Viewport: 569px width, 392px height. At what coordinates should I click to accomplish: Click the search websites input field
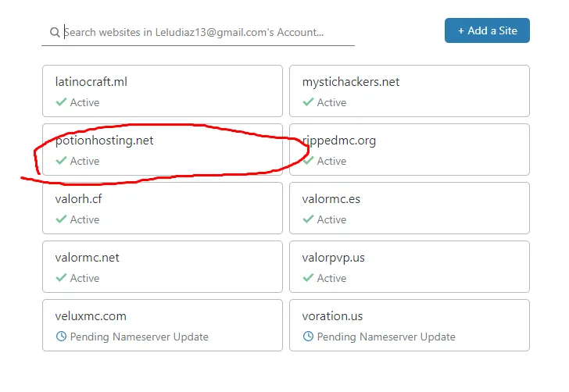tap(203, 32)
